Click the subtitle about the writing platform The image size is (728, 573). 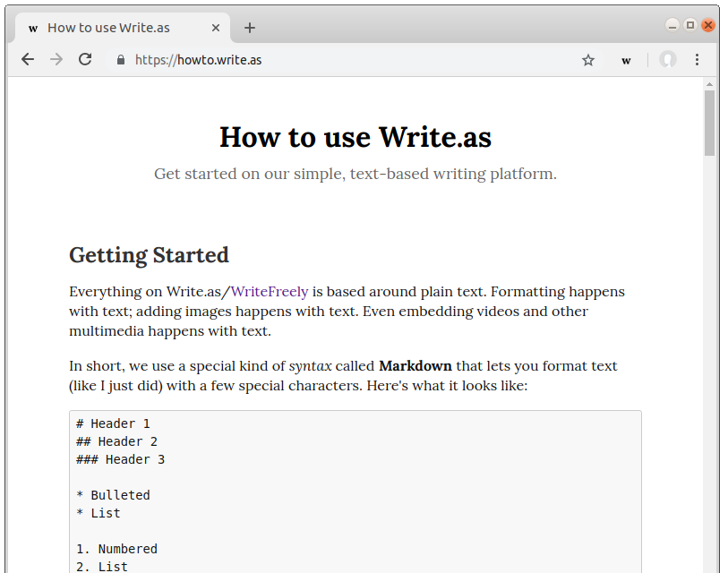point(355,174)
